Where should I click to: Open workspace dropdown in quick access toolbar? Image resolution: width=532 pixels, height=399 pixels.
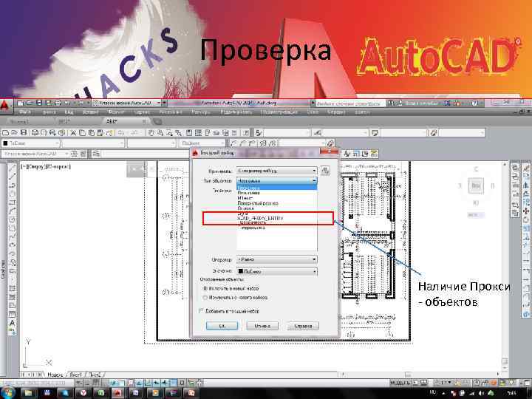click(126, 103)
